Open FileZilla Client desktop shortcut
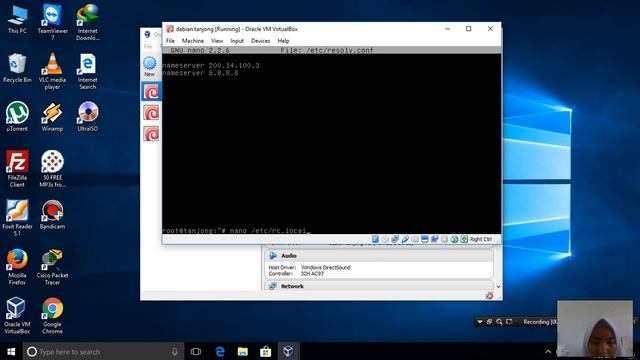640x360 pixels. 17,169
